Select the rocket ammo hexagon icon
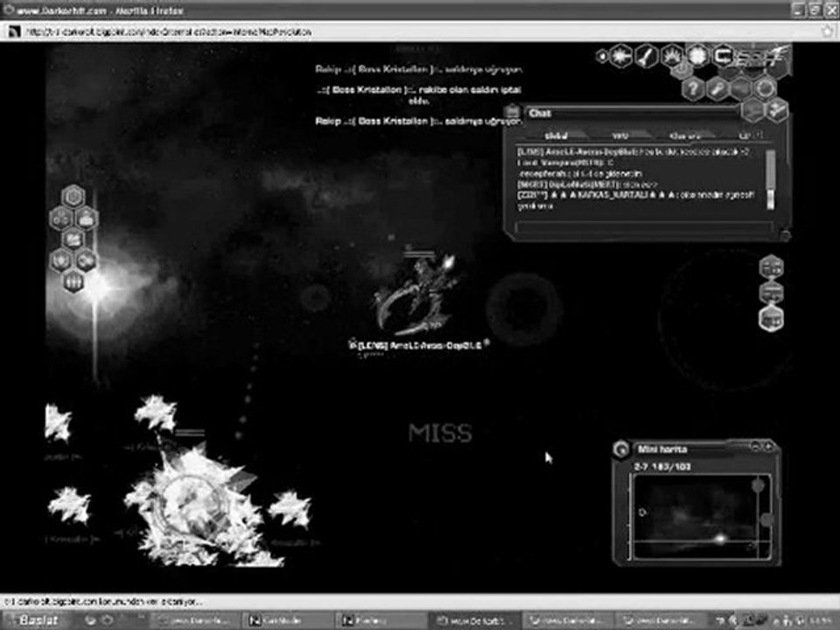The height and width of the screenshot is (630, 840). [647, 56]
